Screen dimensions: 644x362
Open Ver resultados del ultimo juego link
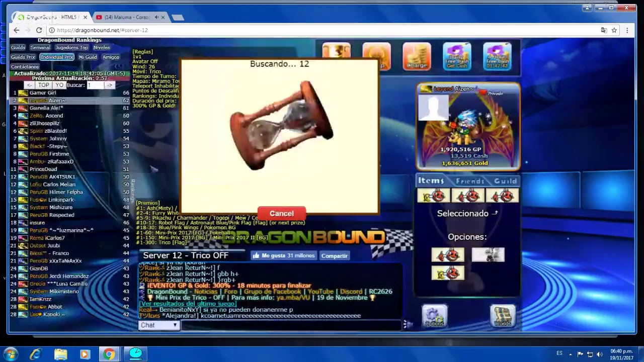(x=188, y=304)
